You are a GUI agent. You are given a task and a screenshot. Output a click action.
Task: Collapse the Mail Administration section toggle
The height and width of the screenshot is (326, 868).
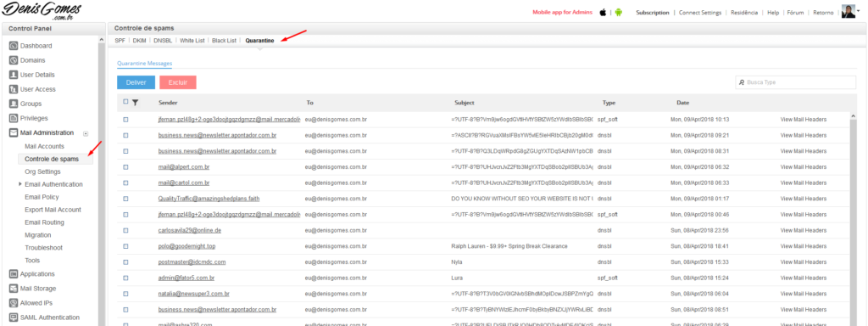coord(86,133)
